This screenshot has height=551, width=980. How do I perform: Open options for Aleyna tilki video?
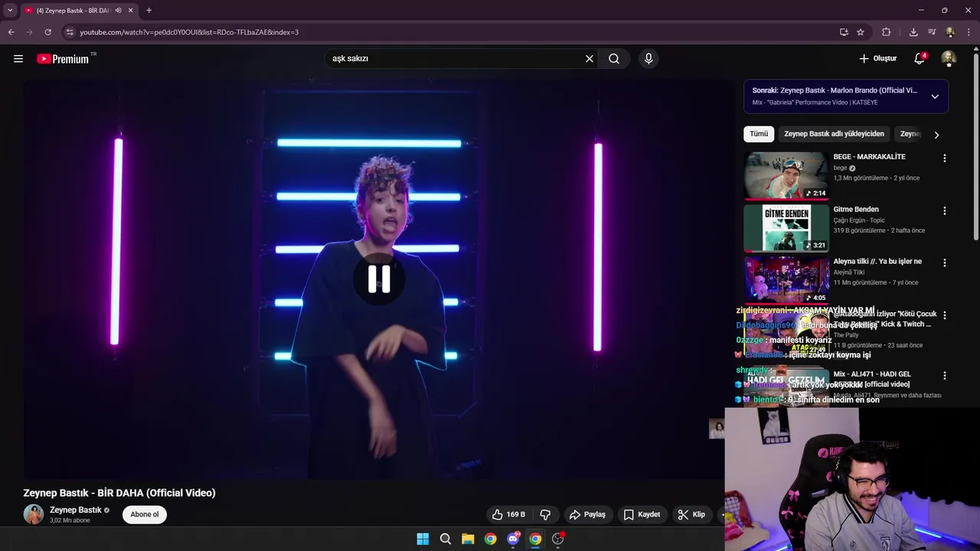(x=944, y=262)
